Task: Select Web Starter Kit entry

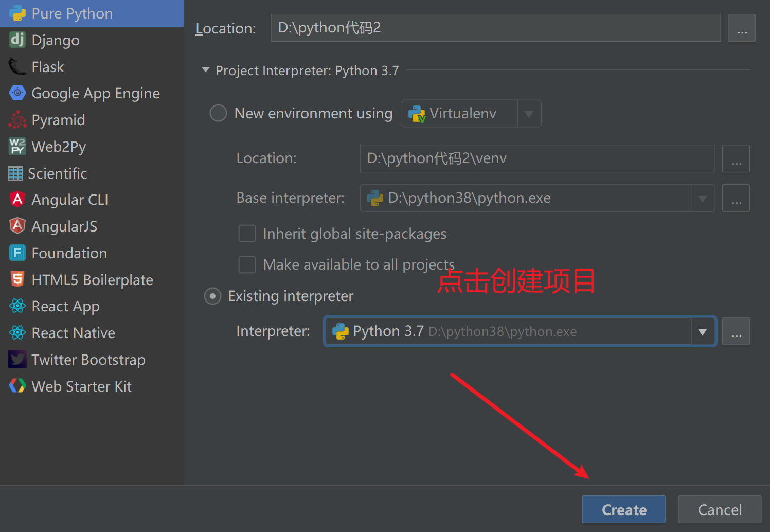Action: point(92,386)
